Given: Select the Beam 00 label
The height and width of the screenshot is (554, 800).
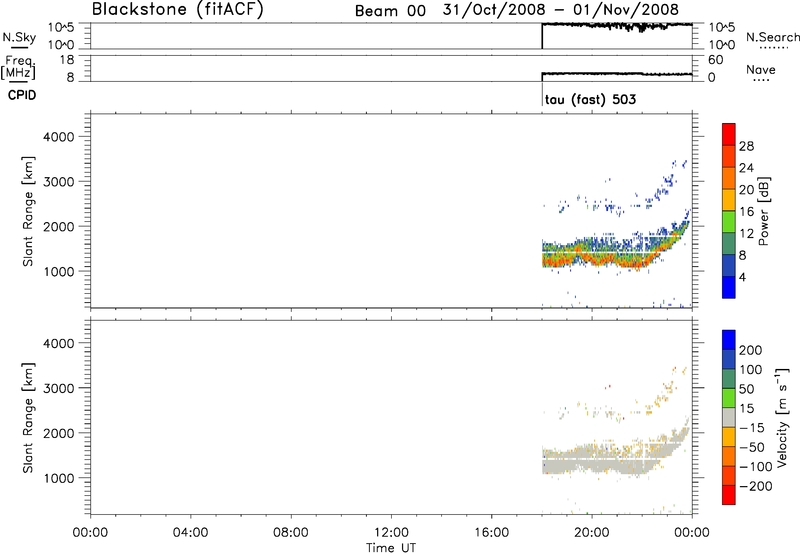Looking at the screenshot, I should [390, 11].
